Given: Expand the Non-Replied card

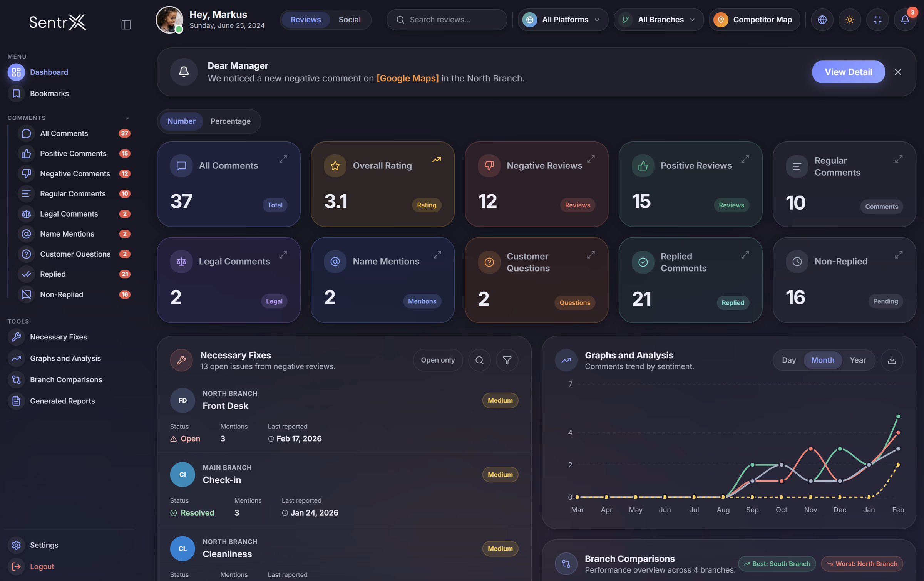Looking at the screenshot, I should pos(899,255).
